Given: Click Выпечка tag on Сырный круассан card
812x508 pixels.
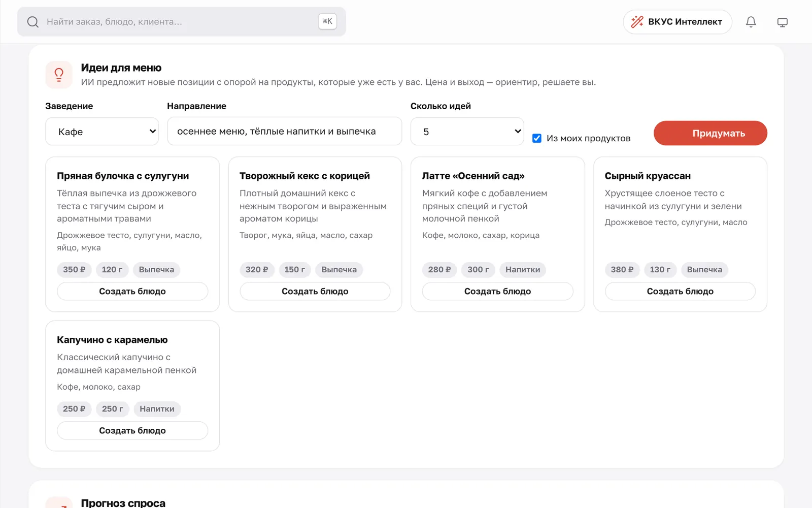Looking at the screenshot, I should (x=704, y=270).
